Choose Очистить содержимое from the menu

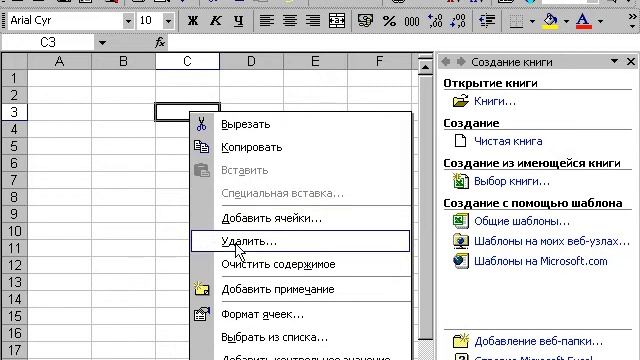[x=300, y=264]
